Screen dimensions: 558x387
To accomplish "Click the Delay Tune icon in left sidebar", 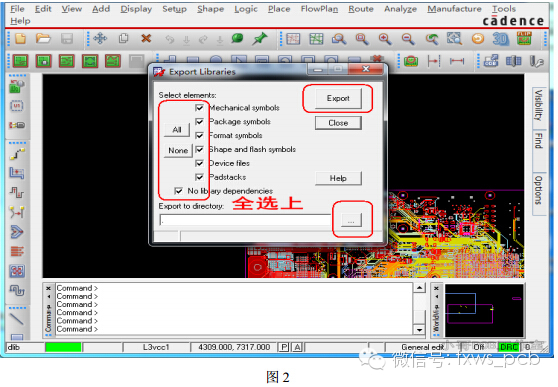I will 17,193.
